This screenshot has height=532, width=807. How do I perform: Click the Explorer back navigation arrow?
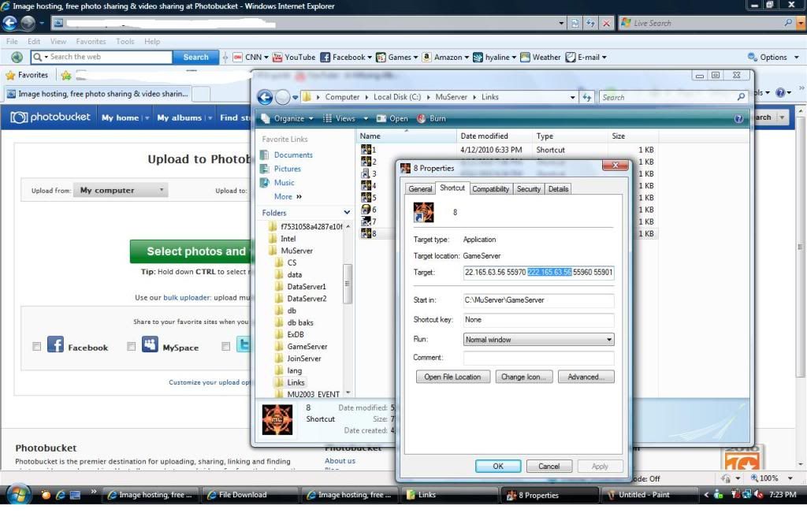(x=266, y=97)
